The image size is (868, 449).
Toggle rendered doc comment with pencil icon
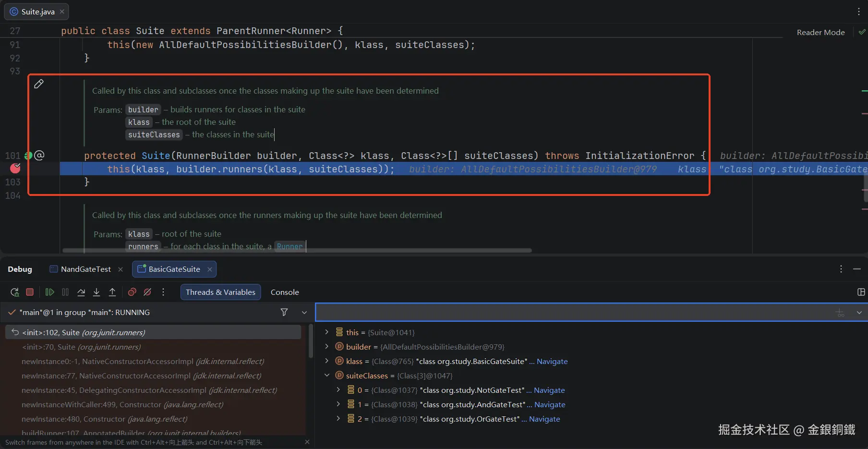tap(39, 84)
